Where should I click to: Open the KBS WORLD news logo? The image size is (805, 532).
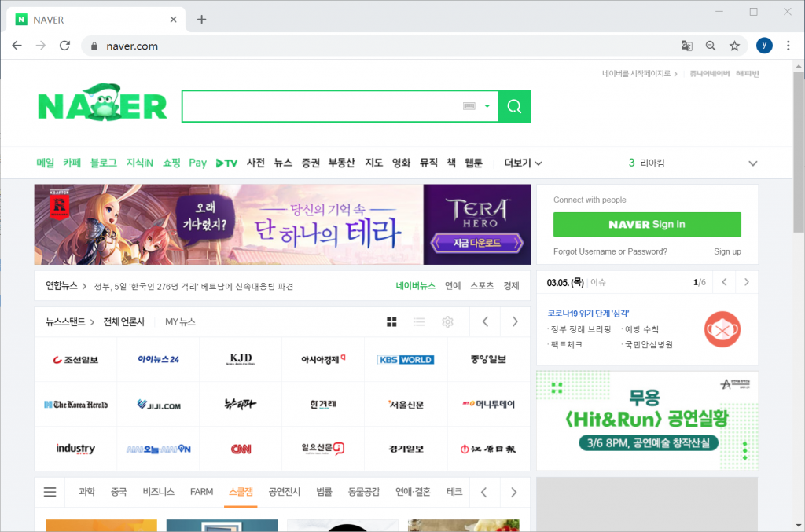(406, 359)
